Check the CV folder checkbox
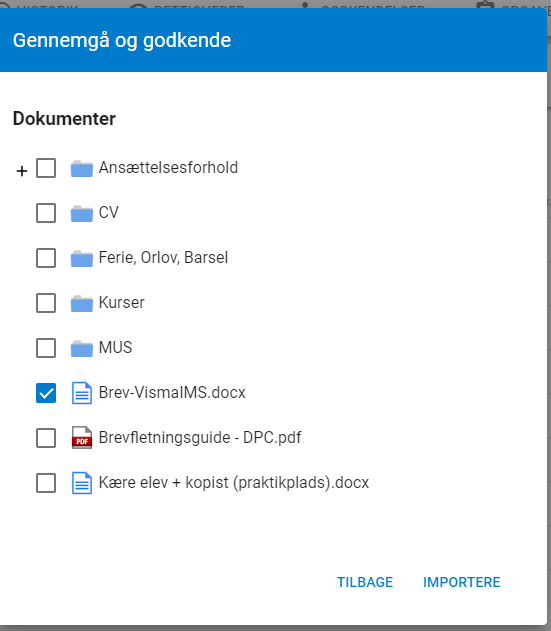551x631 pixels. [46, 213]
